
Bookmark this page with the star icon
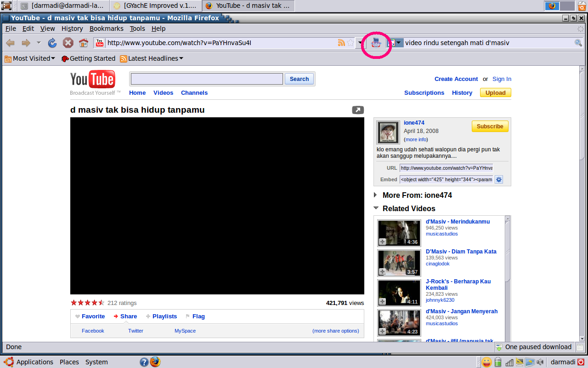click(351, 43)
